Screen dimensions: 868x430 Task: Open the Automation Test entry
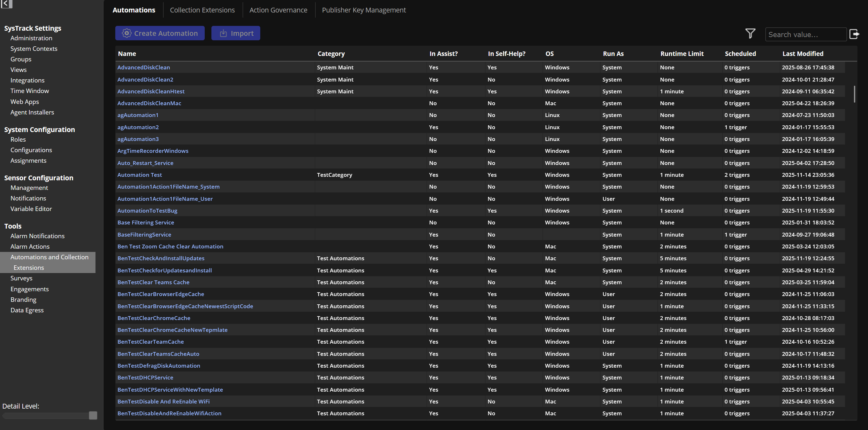[140, 175]
